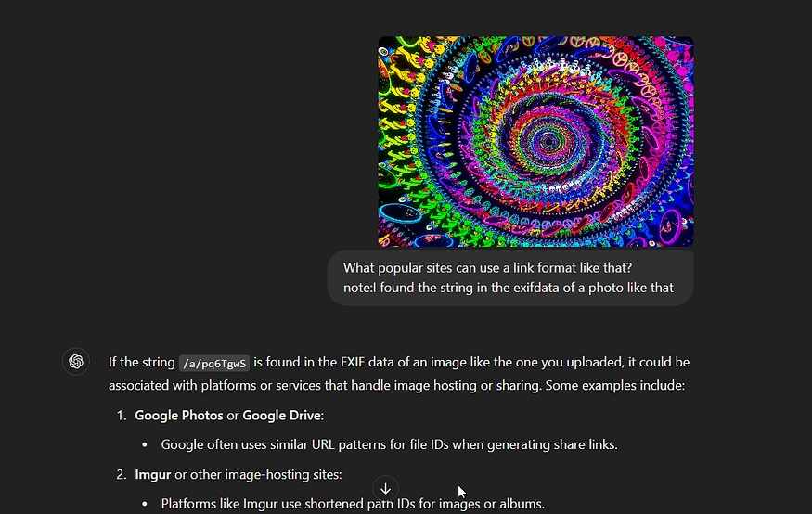The height and width of the screenshot is (514, 812).
Task: Click the bold "Imgur" text
Action: click(153, 475)
